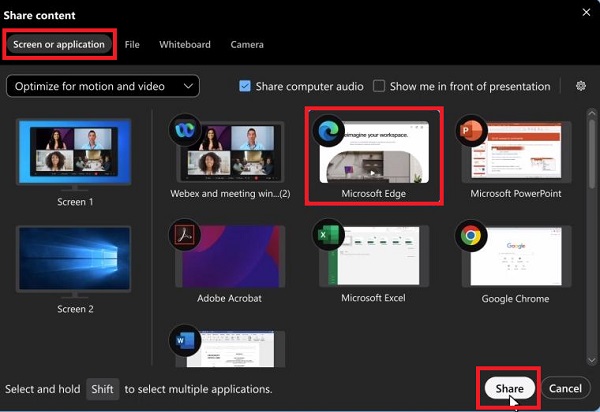
Task: Select the Microsoft Edge window thumbnail
Action: pyautogui.click(x=374, y=152)
